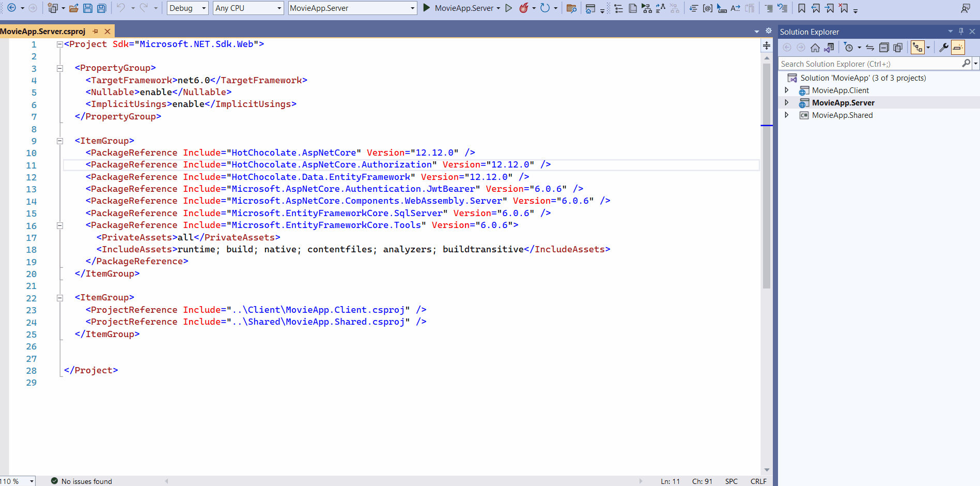Collapse the first ItemGroup code region
Image resolution: width=980 pixels, height=486 pixels.
tap(60, 141)
